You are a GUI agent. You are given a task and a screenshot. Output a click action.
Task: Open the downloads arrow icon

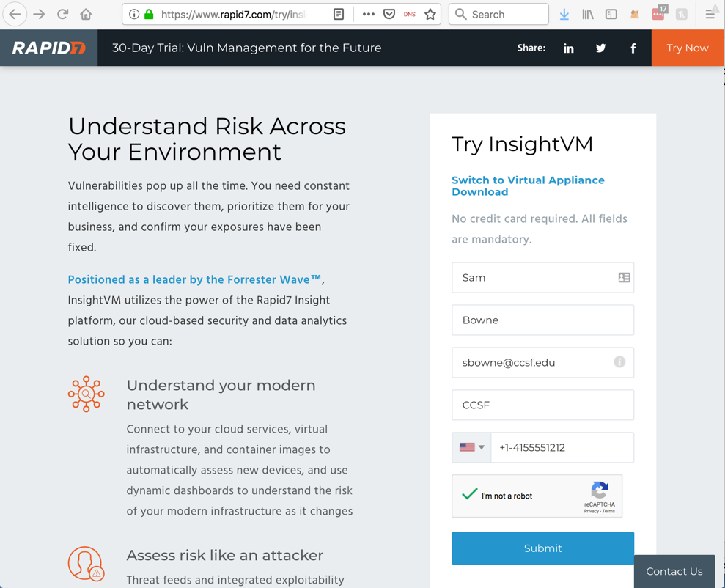coord(564,15)
